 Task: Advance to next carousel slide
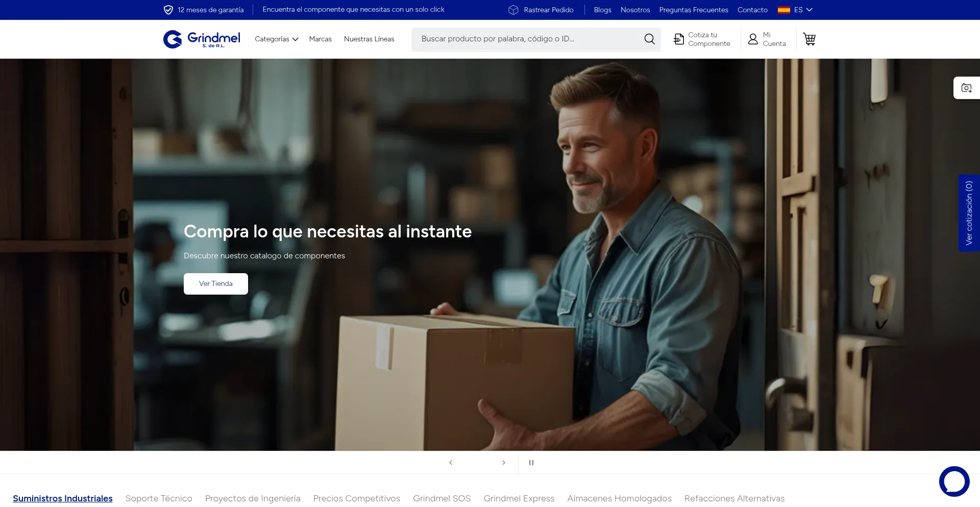[x=503, y=463]
